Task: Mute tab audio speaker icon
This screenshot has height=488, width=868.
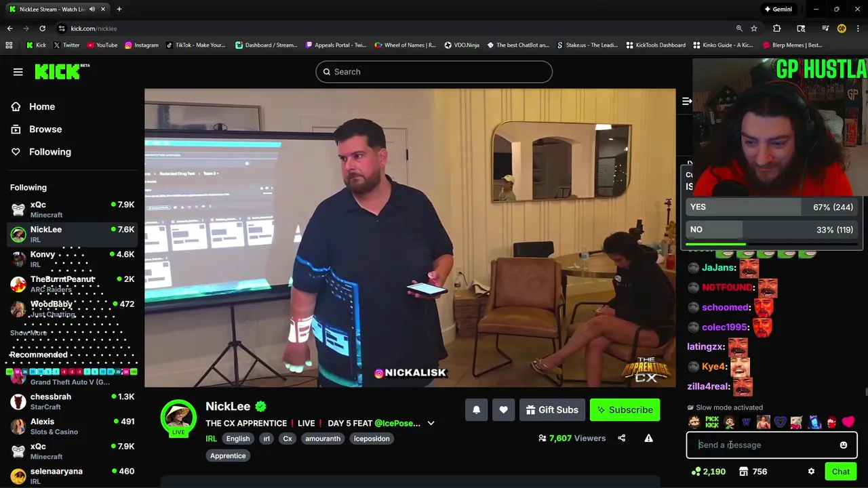Action: (92, 9)
